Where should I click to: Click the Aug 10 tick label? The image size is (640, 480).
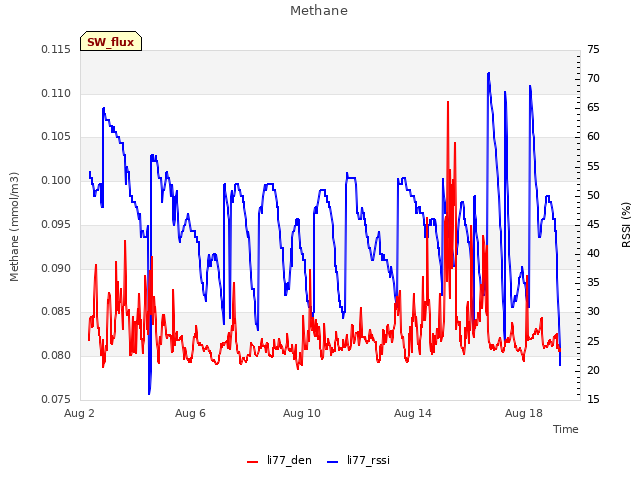(302, 413)
